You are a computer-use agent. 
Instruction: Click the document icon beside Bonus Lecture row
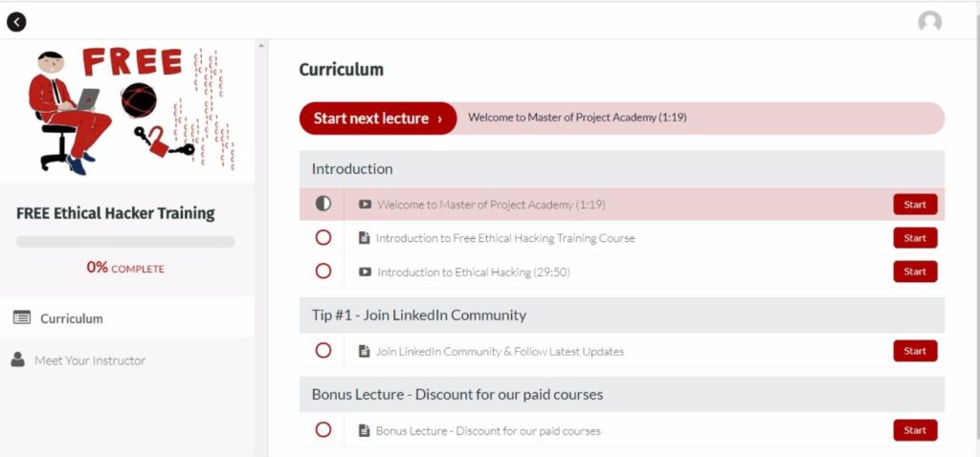[x=364, y=430]
